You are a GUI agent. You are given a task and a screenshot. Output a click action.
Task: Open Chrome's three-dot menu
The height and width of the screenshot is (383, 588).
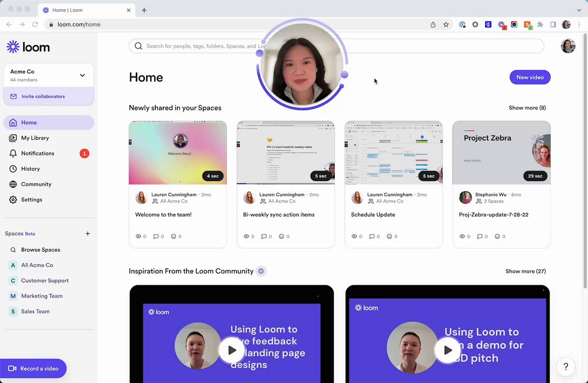579,25
